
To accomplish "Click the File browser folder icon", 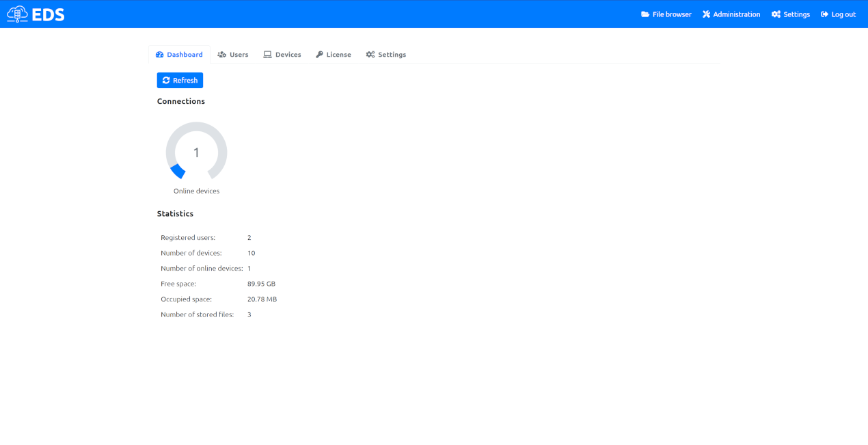I will point(645,14).
